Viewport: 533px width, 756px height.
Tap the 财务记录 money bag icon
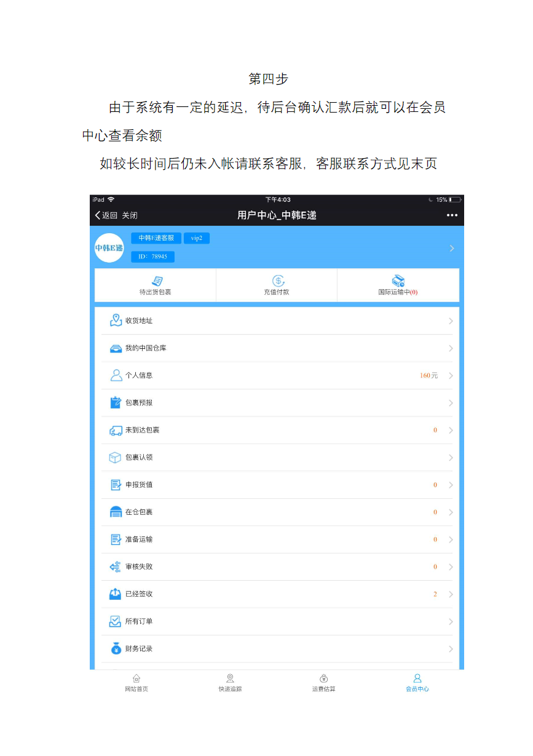pos(116,648)
